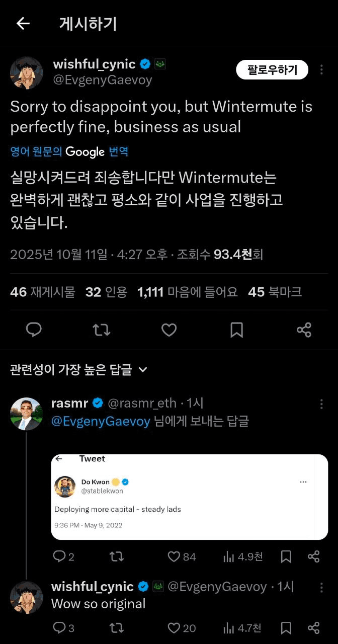Repost the "Wow so original" reply
Image resolution: width=338 pixels, height=644 pixels.
116,628
